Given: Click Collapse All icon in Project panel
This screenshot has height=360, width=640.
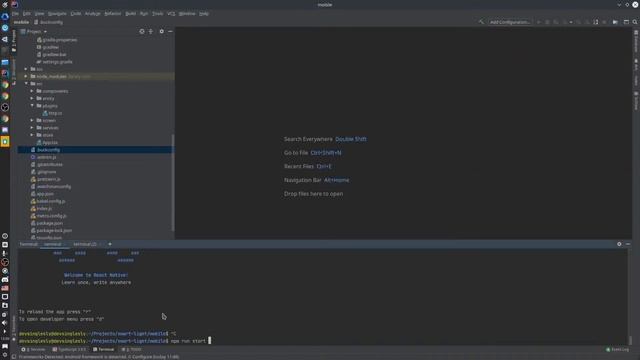Looking at the screenshot, I should 151,31.
